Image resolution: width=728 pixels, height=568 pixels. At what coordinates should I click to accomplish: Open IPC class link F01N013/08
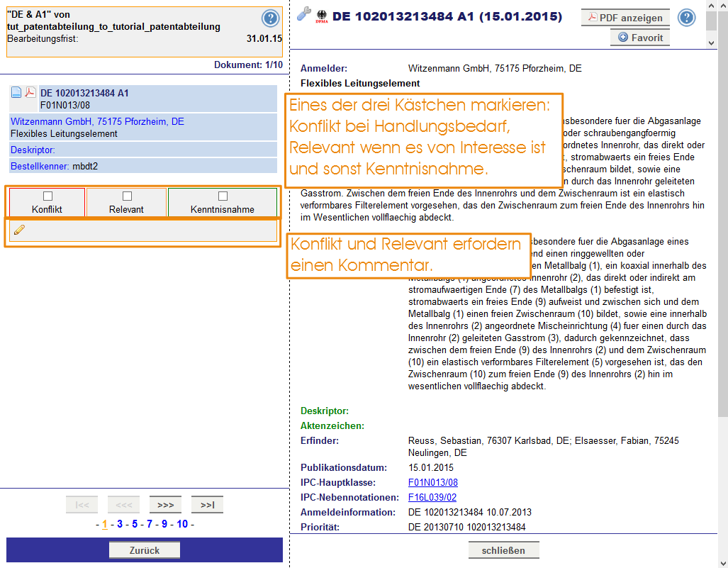[432, 482]
